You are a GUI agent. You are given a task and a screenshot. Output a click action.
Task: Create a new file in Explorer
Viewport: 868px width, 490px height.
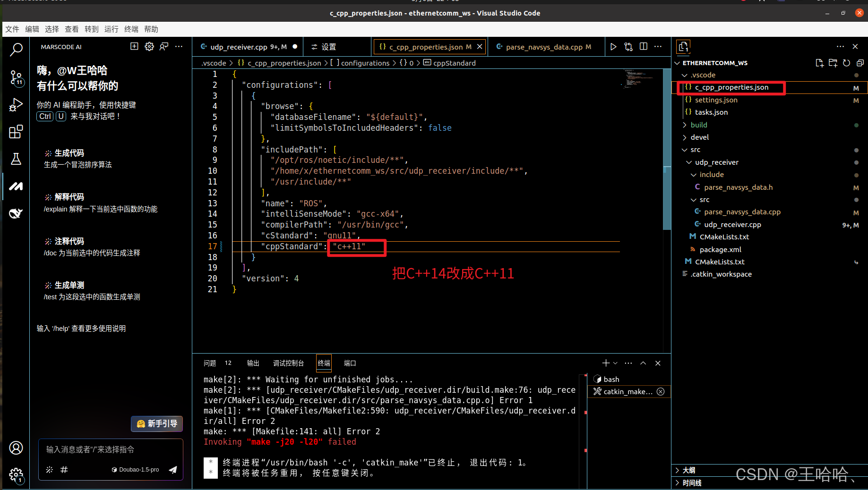click(820, 63)
